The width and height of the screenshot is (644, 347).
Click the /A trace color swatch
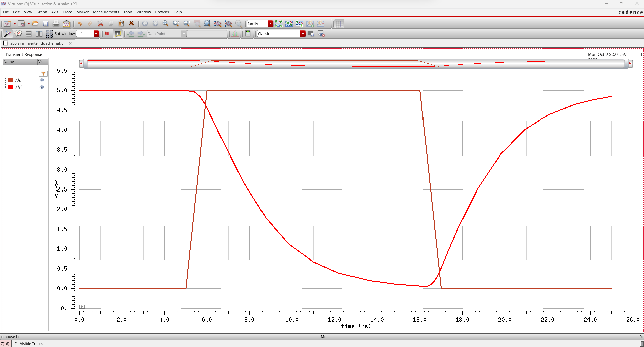(11, 80)
